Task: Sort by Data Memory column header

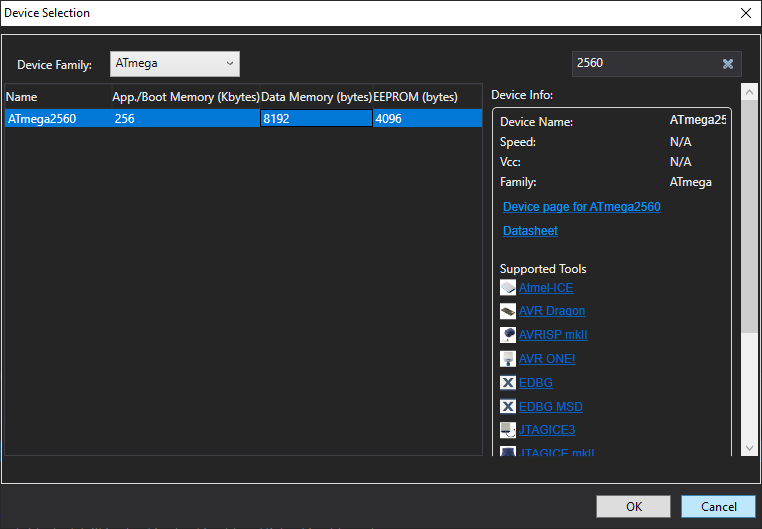Action: tap(316, 97)
